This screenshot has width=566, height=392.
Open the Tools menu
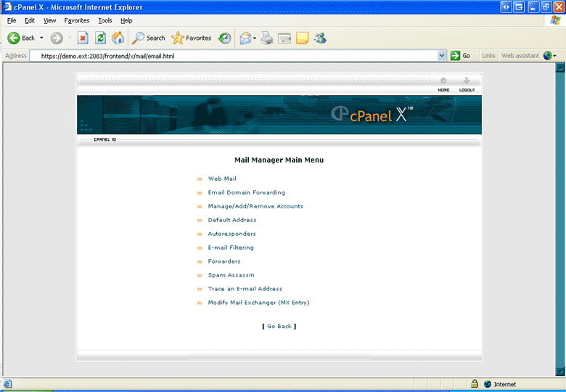click(x=105, y=20)
